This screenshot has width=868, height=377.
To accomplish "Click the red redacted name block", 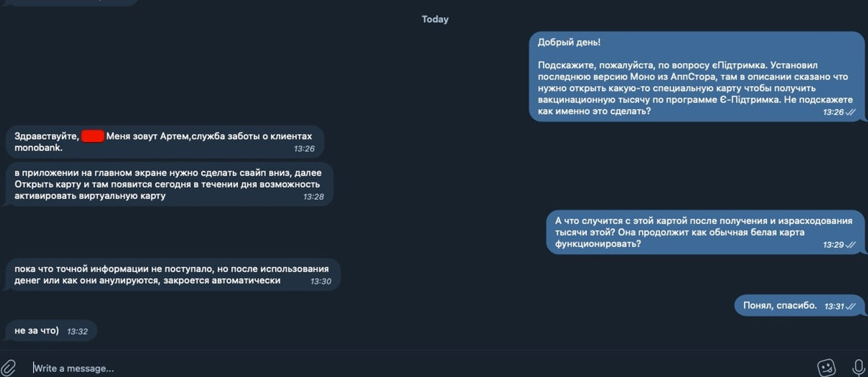I will (x=93, y=136).
